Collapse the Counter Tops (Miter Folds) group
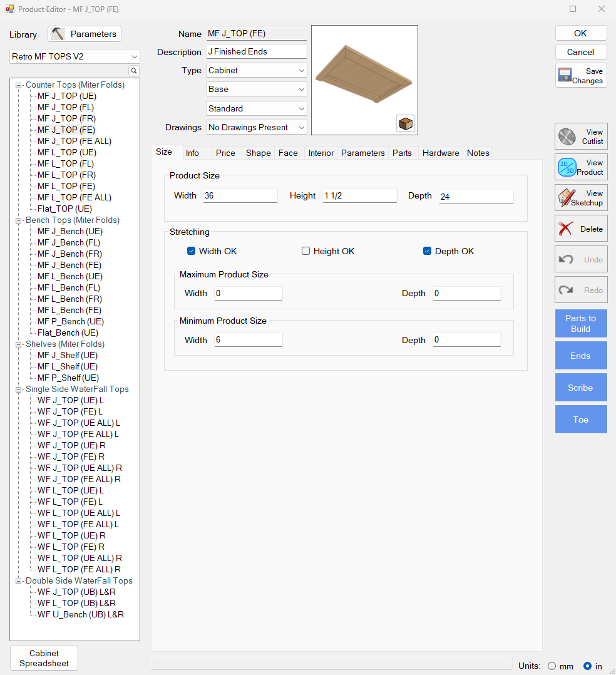Image resolution: width=616 pixels, height=675 pixels. (x=18, y=85)
